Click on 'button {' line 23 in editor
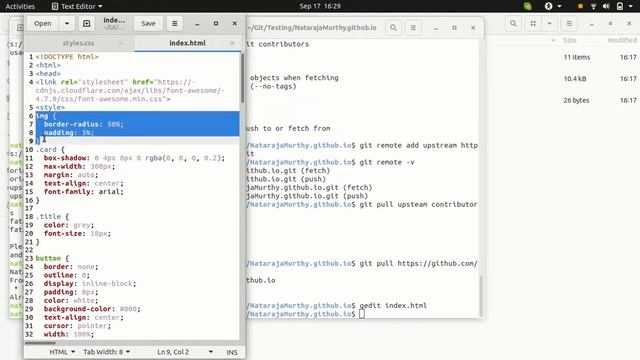 pyautogui.click(x=52, y=258)
